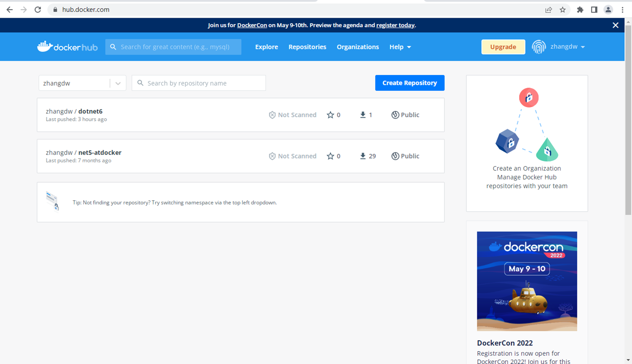Bookmark this page with the star icon

click(563, 10)
